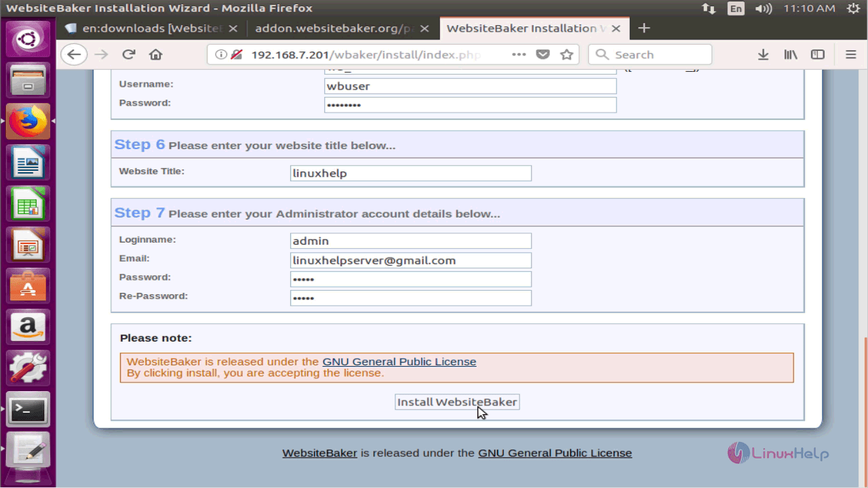Open System Settings from dock
This screenshot has height=488, width=868.
[x=28, y=369]
